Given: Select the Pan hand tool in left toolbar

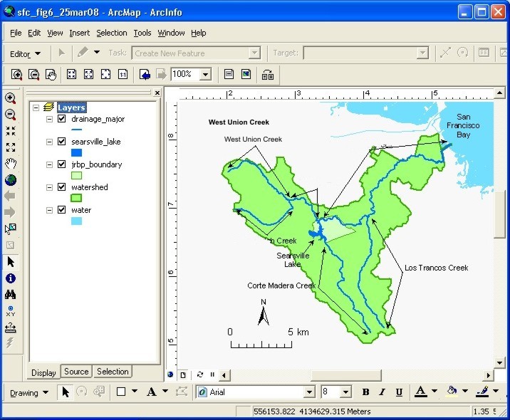Looking at the screenshot, I should click(x=11, y=163).
